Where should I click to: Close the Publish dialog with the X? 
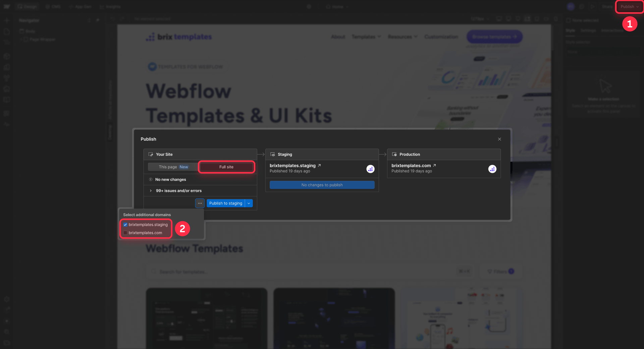point(499,139)
